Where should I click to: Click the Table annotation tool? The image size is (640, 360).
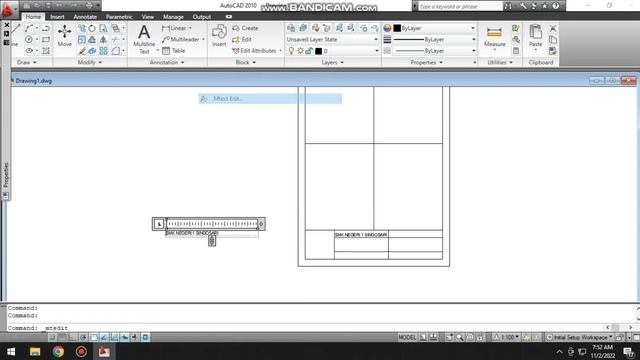pos(174,51)
